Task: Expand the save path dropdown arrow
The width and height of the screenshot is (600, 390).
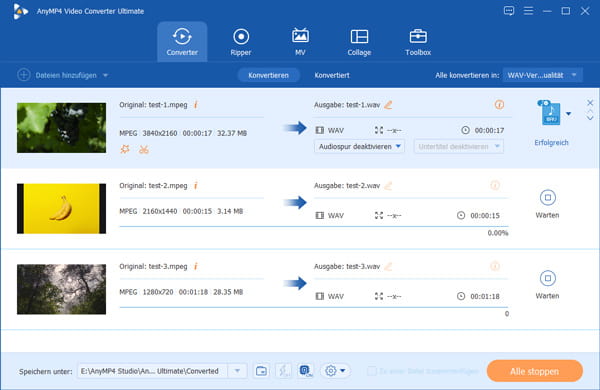Action: [x=237, y=370]
